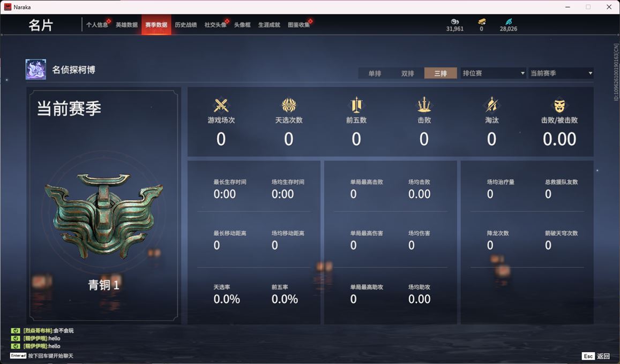
Task: Click the 淘汰 elimination icon
Action: click(491, 105)
